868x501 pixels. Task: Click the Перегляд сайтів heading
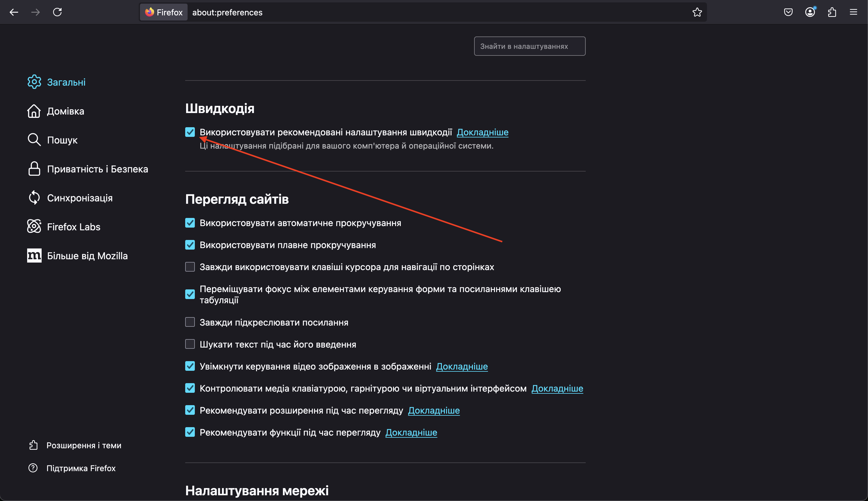[x=237, y=200]
